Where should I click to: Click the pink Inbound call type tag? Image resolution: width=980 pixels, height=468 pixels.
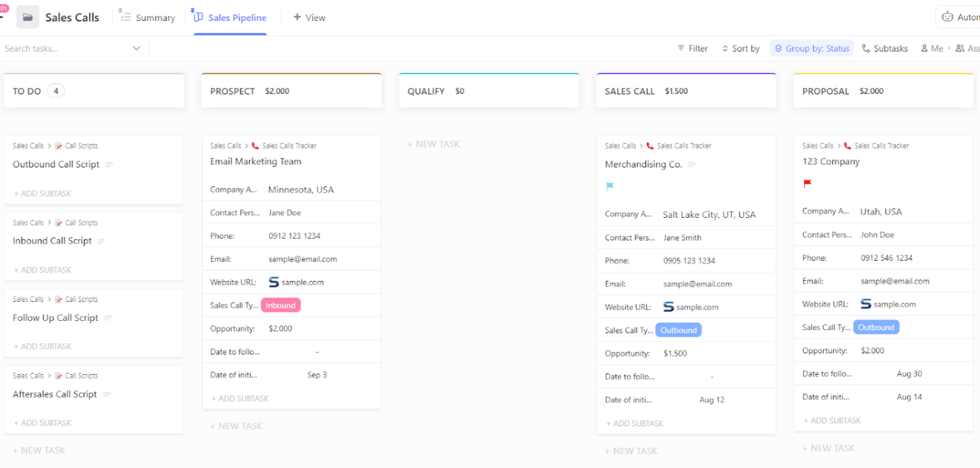[281, 305]
